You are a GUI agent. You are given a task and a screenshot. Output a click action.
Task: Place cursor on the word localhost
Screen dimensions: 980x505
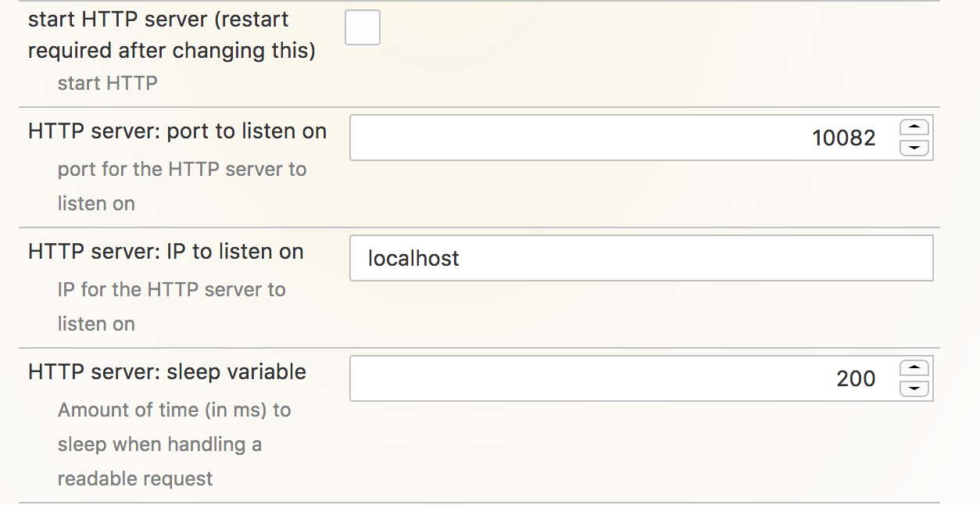coord(413,259)
